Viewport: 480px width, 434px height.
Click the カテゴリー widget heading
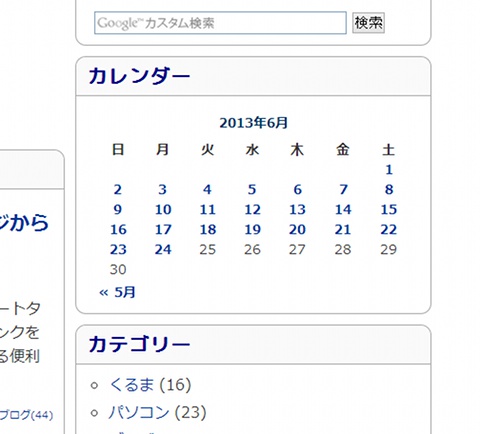(139, 344)
